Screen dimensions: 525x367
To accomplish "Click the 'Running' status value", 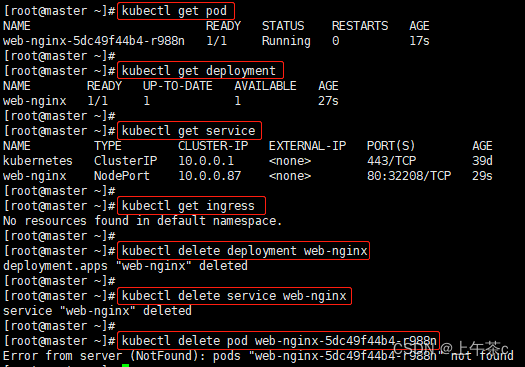I will 286,41.
